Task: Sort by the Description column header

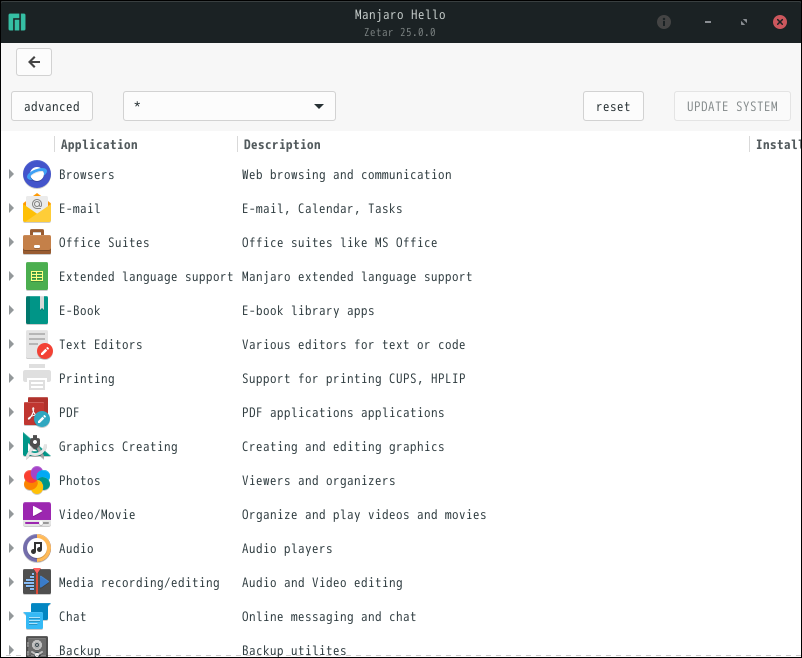Action: click(282, 145)
